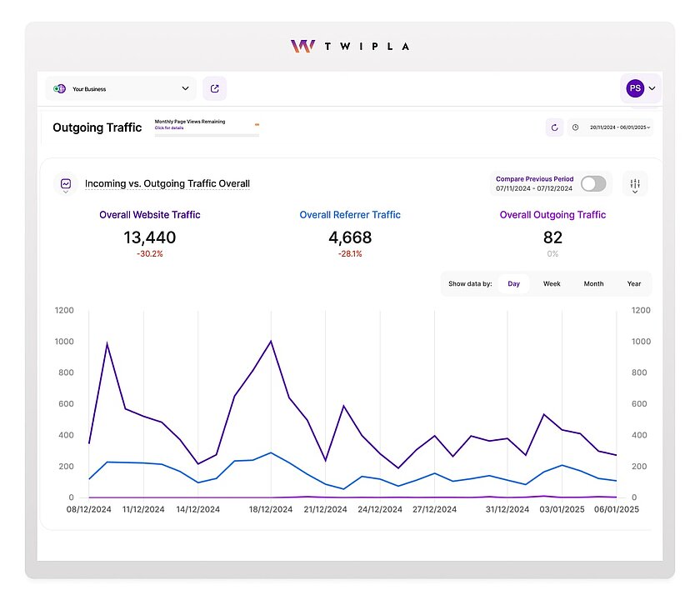
Task: Click the share/export icon next to Your Business
Action: click(214, 87)
